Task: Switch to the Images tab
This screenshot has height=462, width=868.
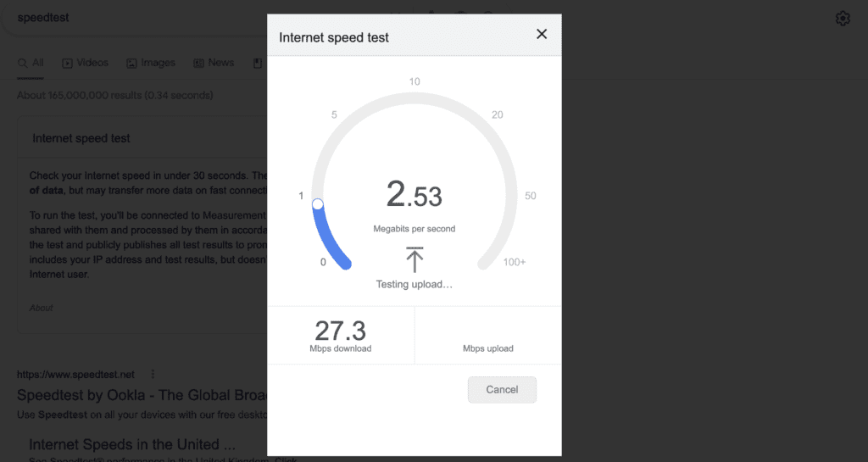Action: [x=151, y=63]
